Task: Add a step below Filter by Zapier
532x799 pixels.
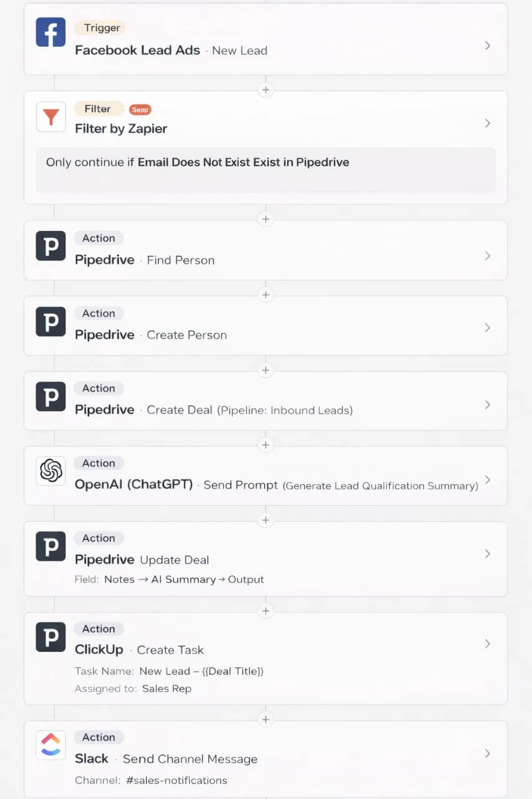Action: (x=266, y=219)
